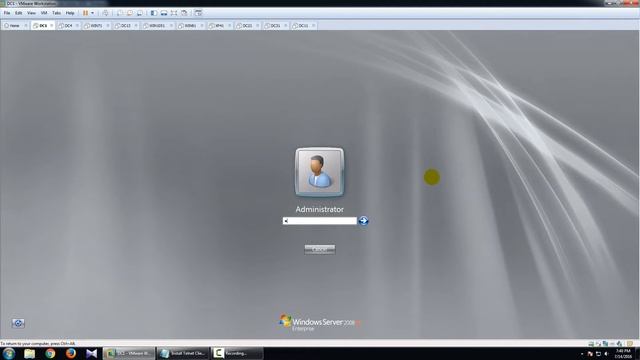
Task: Open the Tabs menu
Action: [56, 13]
